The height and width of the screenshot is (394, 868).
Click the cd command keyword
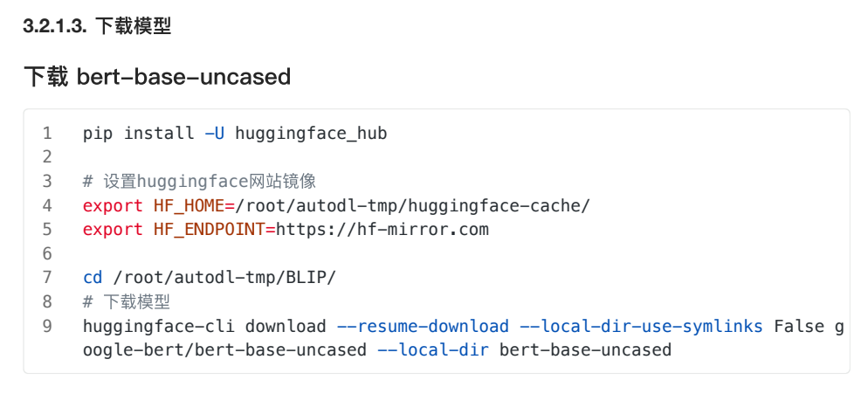click(x=93, y=278)
